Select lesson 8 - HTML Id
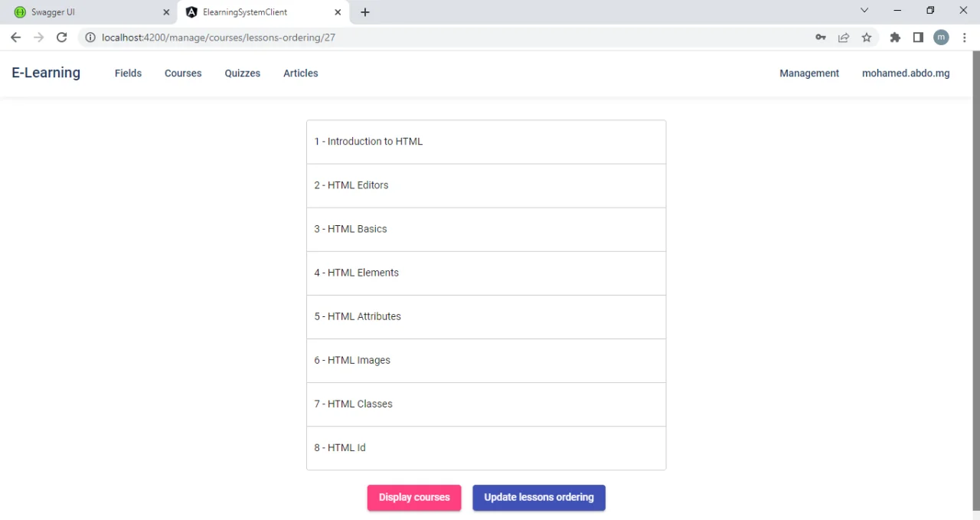The image size is (980, 520). pos(486,447)
